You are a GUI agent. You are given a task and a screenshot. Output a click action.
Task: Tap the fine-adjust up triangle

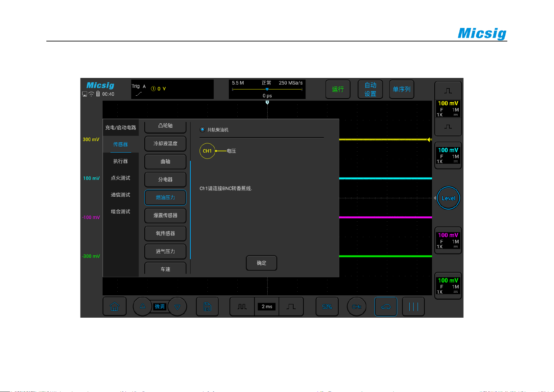click(143, 306)
